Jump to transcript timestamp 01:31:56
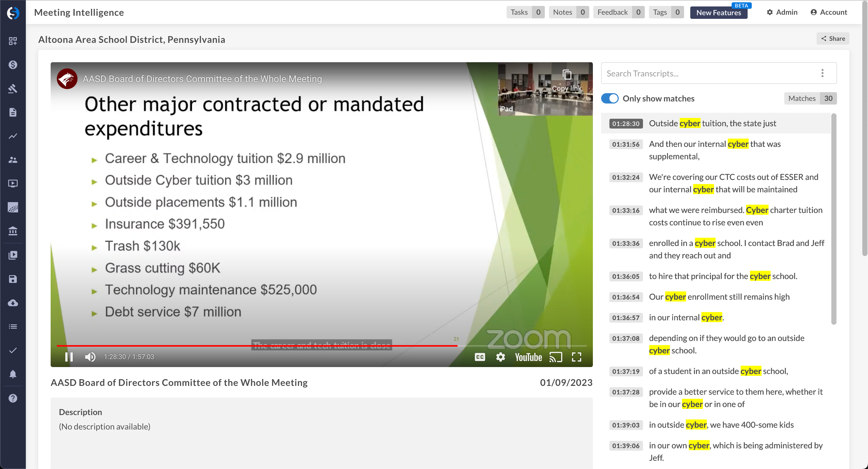 [626, 144]
